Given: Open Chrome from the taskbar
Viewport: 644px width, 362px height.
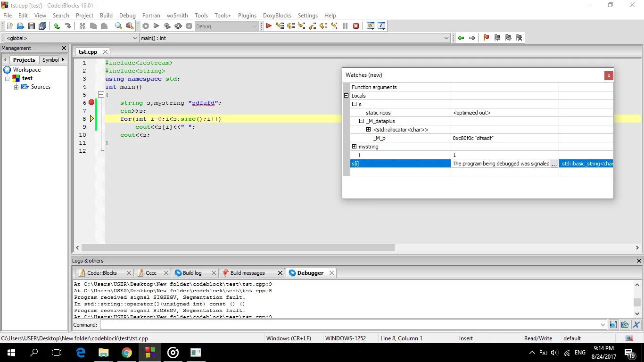Looking at the screenshot, I should (x=126, y=352).
